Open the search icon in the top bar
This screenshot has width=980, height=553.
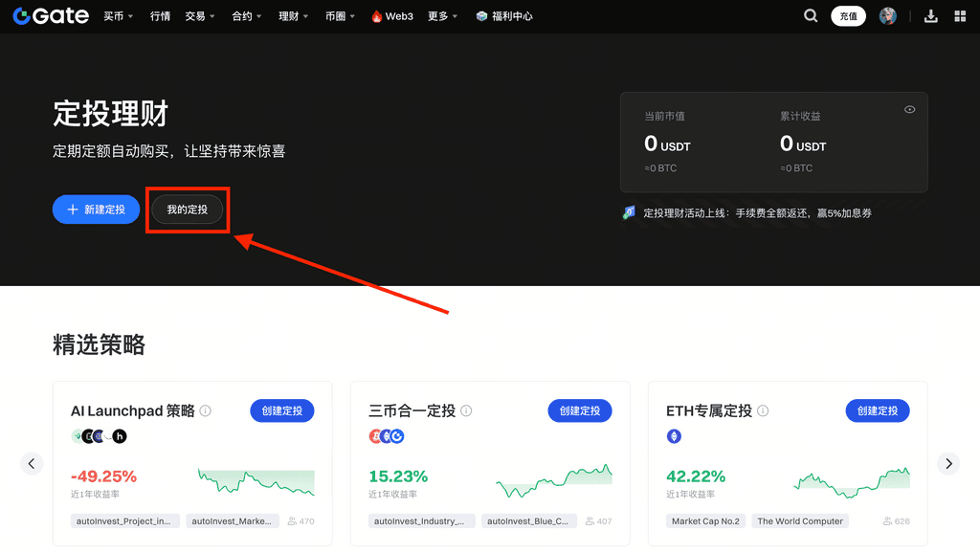[810, 15]
